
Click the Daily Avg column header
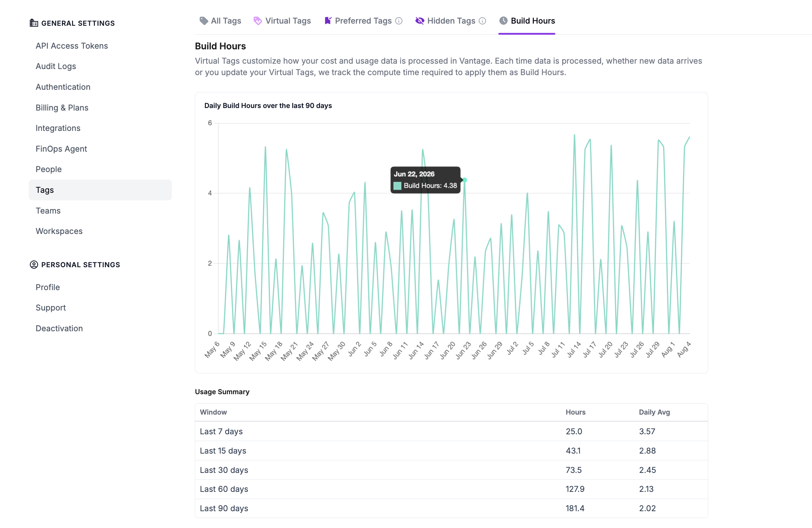(654, 412)
